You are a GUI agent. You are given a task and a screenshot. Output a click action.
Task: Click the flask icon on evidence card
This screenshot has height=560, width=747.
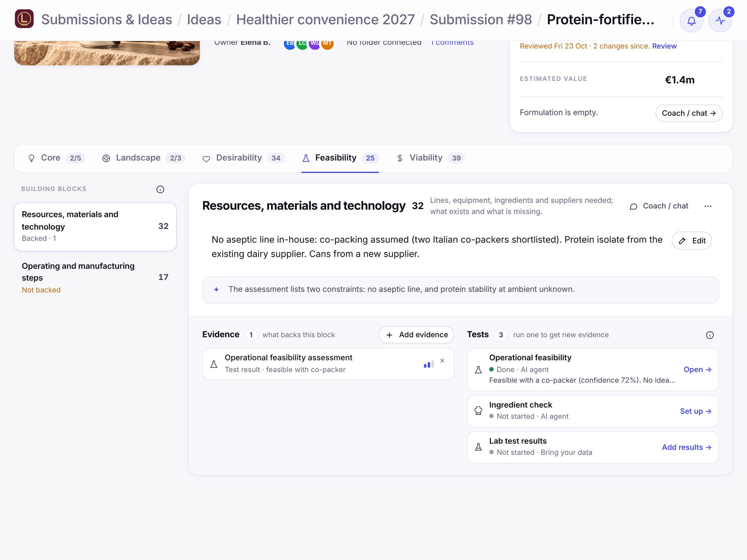click(x=214, y=364)
